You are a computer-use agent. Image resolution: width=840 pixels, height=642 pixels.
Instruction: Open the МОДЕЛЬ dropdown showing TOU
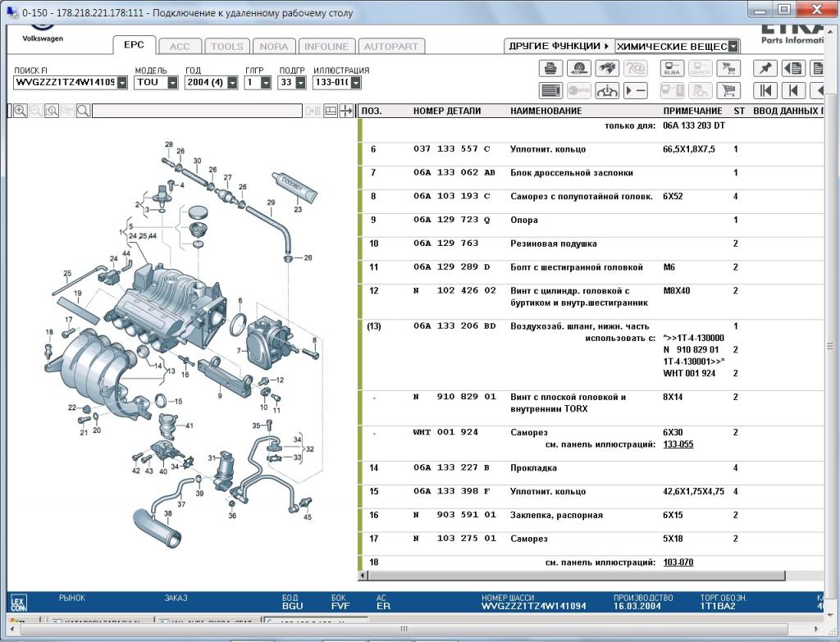pos(172,83)
